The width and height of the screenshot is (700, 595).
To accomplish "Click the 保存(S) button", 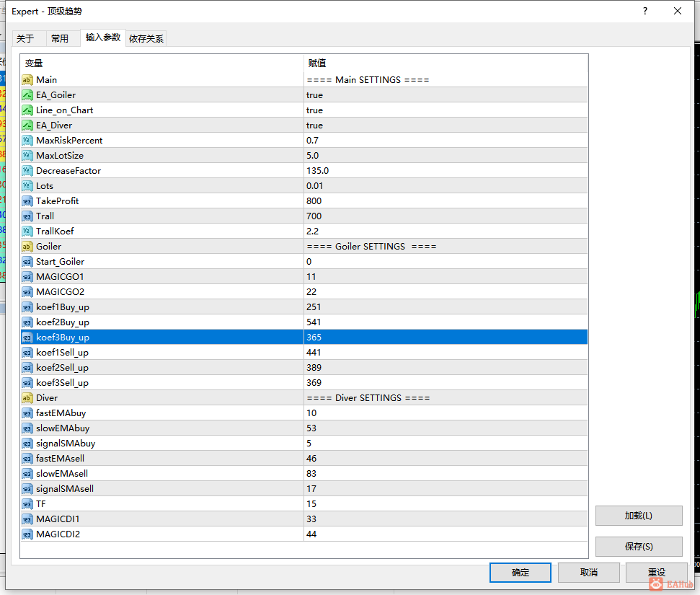I will [x=639, y=546].
